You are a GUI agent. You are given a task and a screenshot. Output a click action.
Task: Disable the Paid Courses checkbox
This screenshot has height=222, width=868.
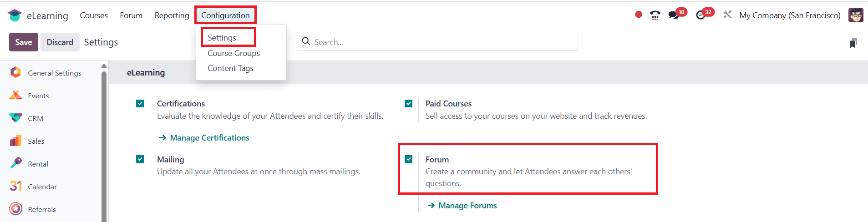click(x=409, y=104)
